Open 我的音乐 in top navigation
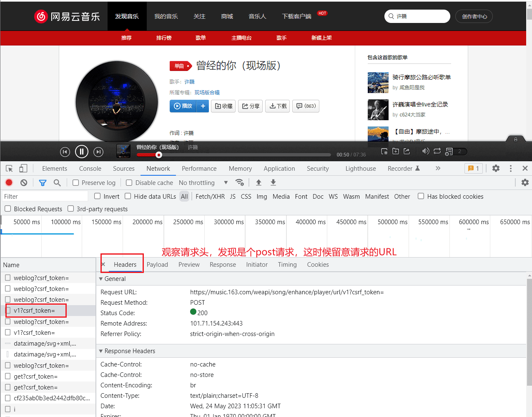The image size is (532, 417). click(166, 16)
